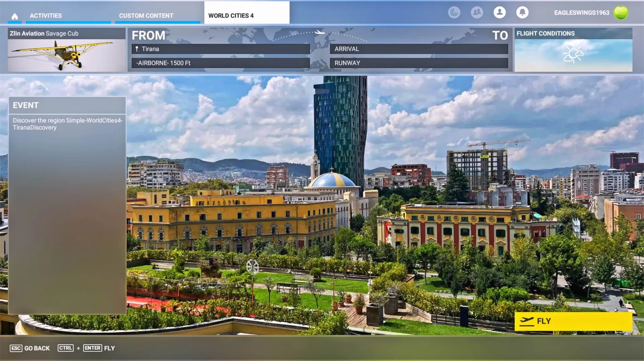Click the green player avatar ball
Image resolution: width=644 pixels, height=361 pixels.
(x=621, y=13)
